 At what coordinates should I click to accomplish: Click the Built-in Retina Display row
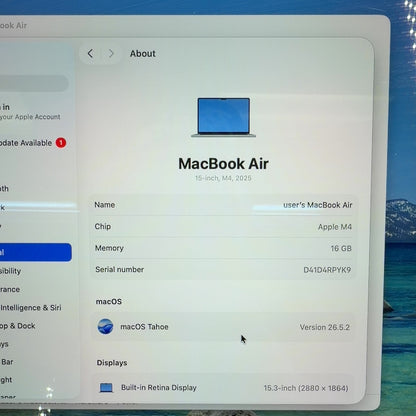pyautogui.click(x=223, y=388)
